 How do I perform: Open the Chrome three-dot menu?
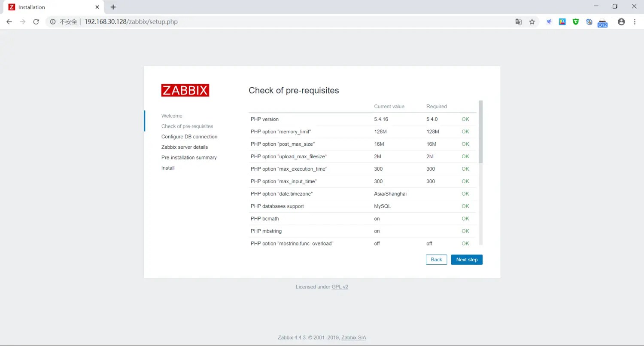tap(635, 21)
